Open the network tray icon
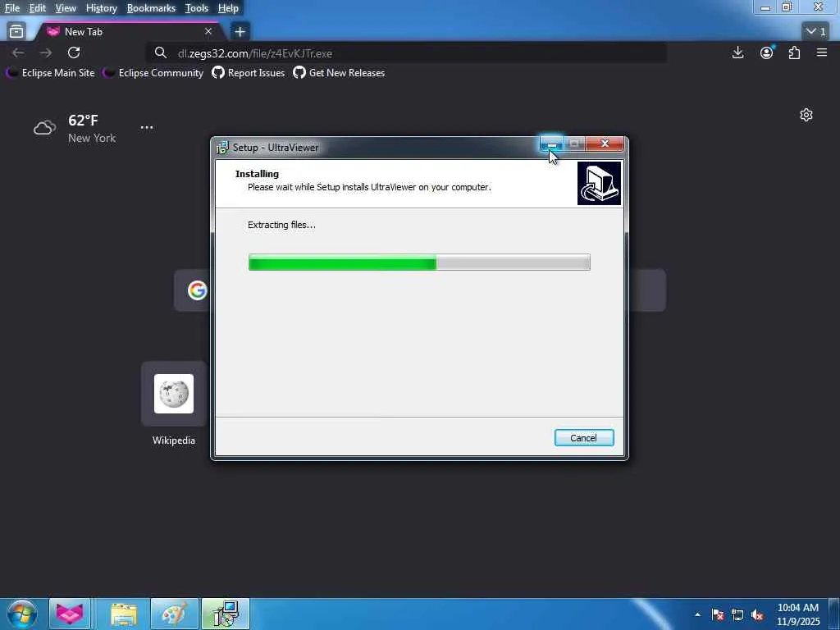The image size is (840, 630). coord(737,614)
